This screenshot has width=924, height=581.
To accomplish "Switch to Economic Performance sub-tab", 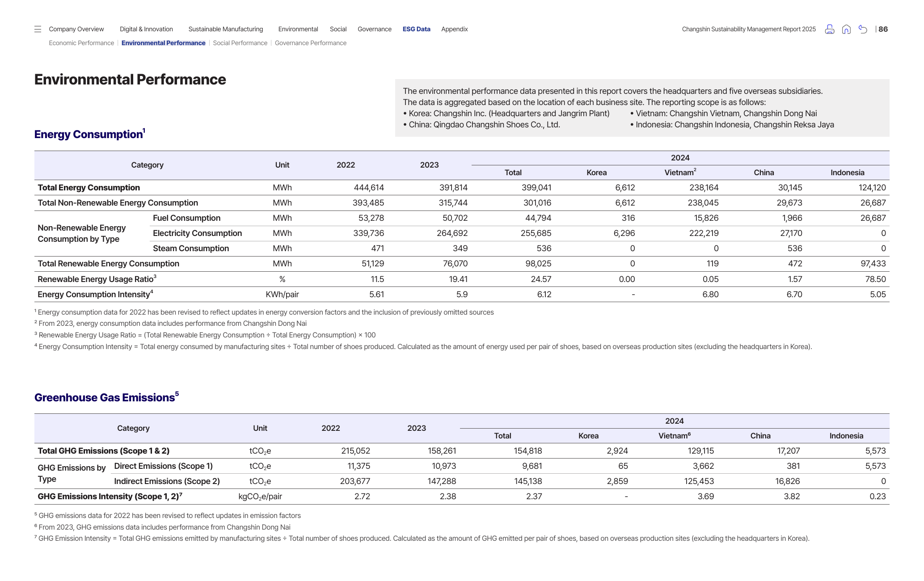I will click(81, 43).
